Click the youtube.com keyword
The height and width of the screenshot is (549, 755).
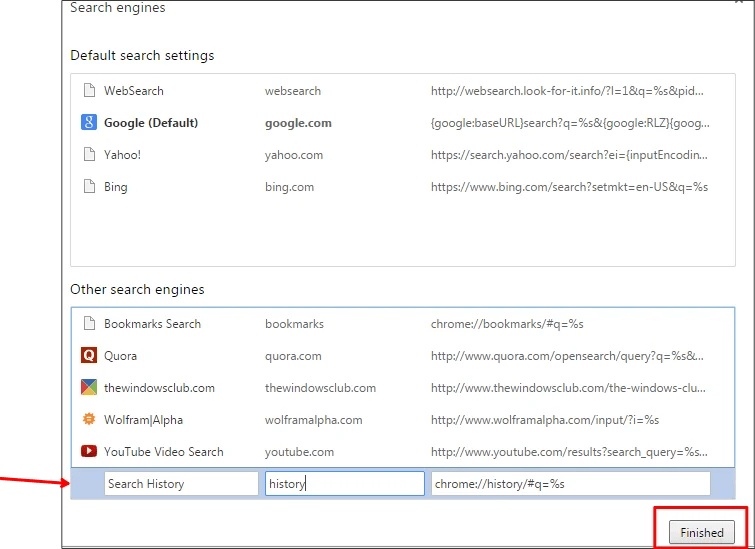pos(299,452)
